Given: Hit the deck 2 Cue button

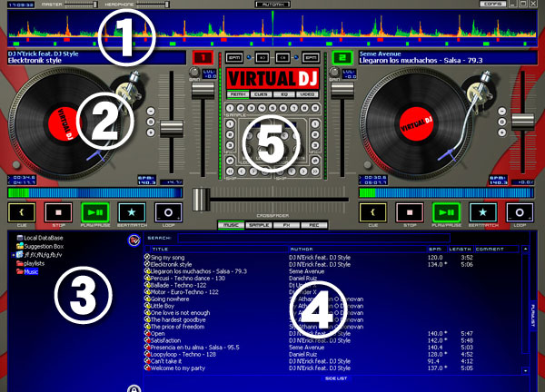Looking at the screenshot, I should tap(373, 212).
